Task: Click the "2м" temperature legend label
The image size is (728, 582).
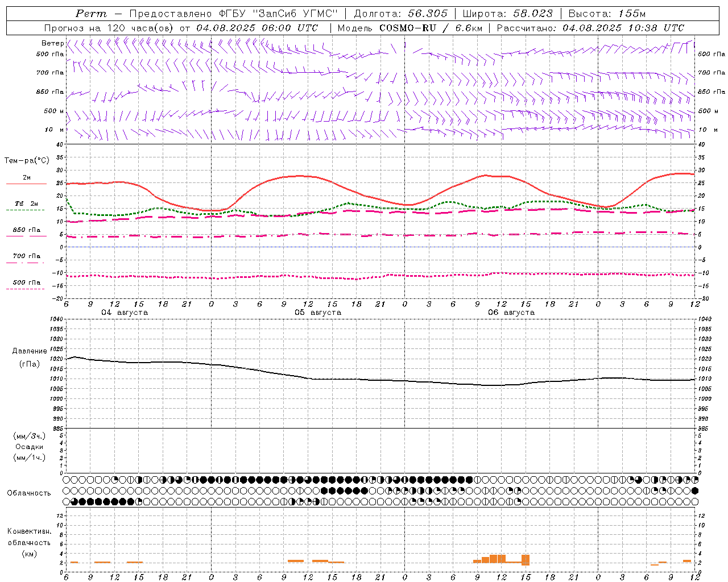Action: coord(27,178)
